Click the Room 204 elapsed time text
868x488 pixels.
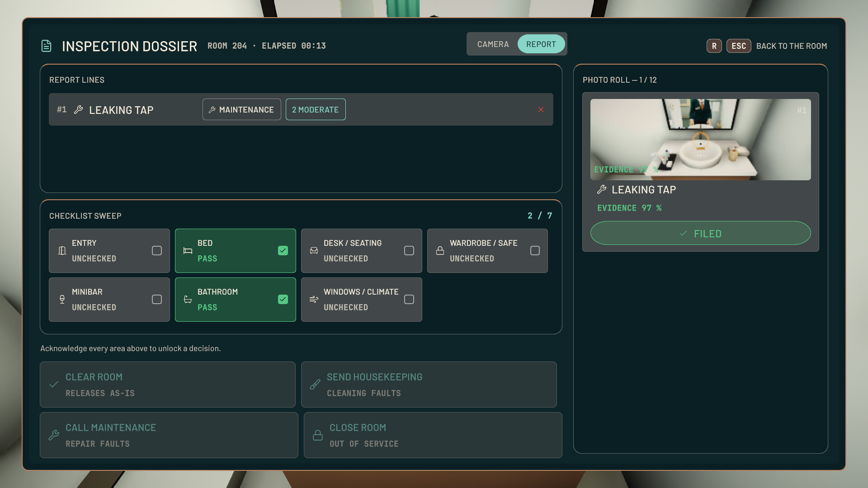(x=267, y=46)
